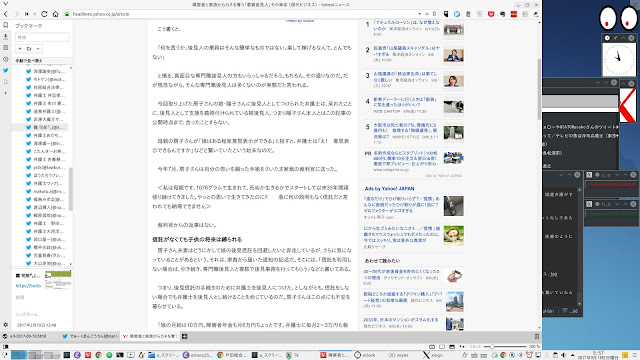Add a new bookmark with plus button
640x360 pixels.
tap(20, 49)
